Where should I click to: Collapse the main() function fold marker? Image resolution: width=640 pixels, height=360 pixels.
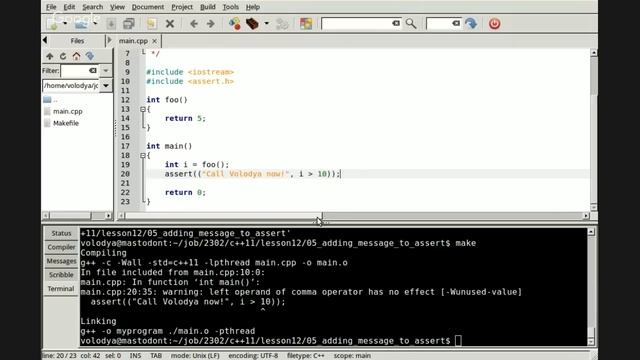[143, 156]
